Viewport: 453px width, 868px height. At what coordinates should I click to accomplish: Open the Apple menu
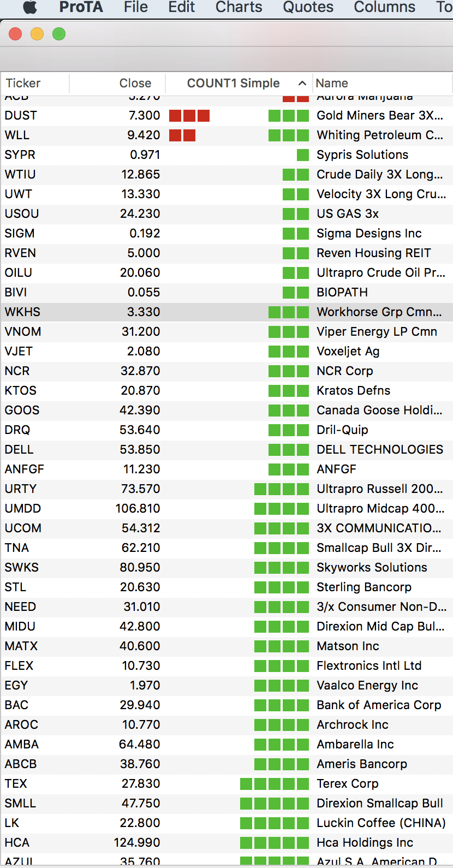[x=30, y=7]
